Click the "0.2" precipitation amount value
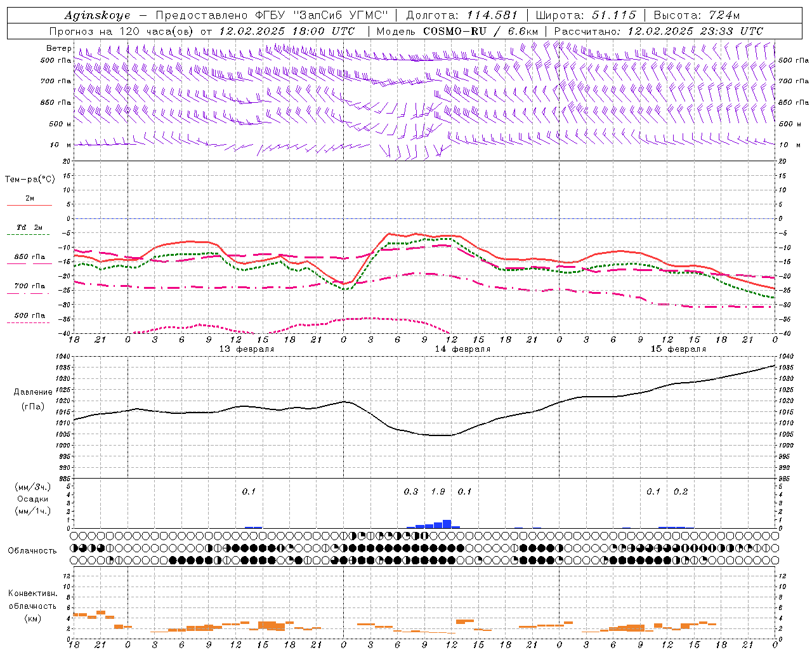This screenshot has height=650, width=812. [681, 491]
